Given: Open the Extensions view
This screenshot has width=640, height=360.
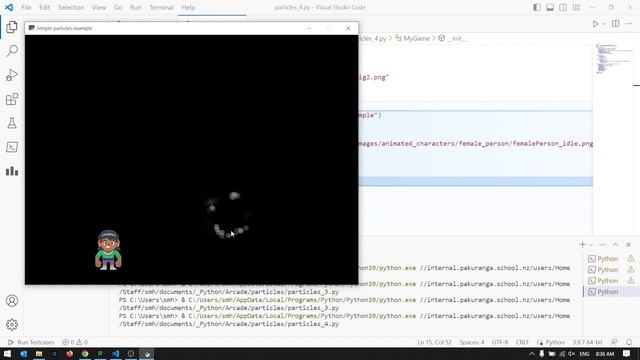Looking at the screenshot, I should coord(12,99).
